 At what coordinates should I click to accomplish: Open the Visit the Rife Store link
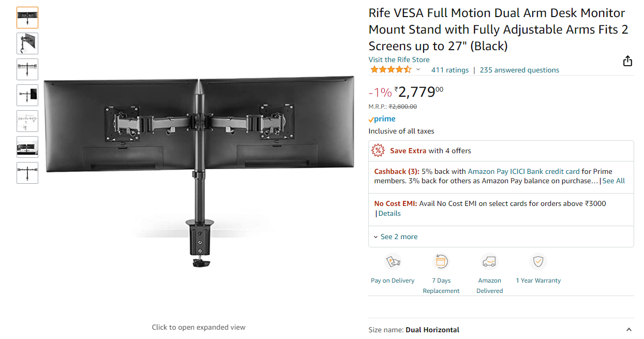click(x=399, y=60)
